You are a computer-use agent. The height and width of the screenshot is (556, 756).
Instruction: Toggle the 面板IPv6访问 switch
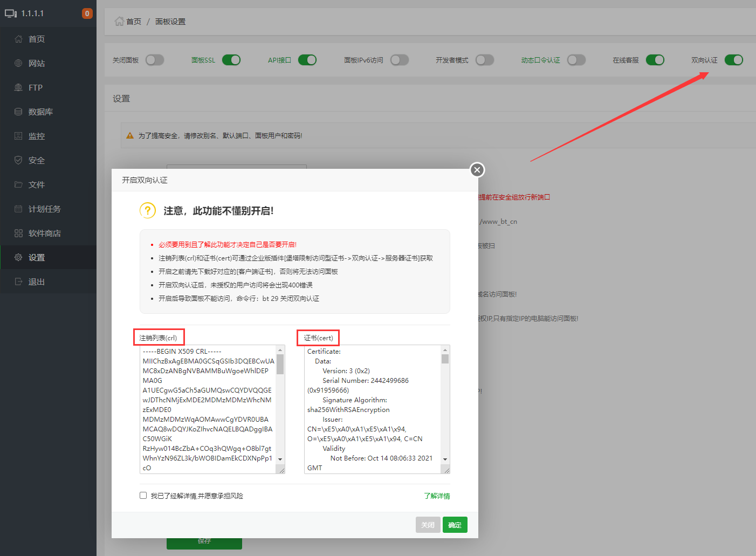pyautogui.click(x=400, y=60)
